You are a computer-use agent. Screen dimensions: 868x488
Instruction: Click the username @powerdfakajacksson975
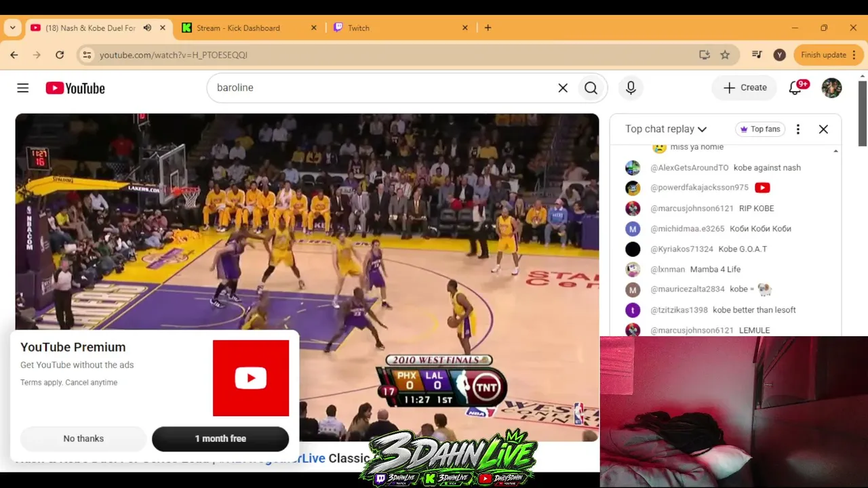point(699,188)
